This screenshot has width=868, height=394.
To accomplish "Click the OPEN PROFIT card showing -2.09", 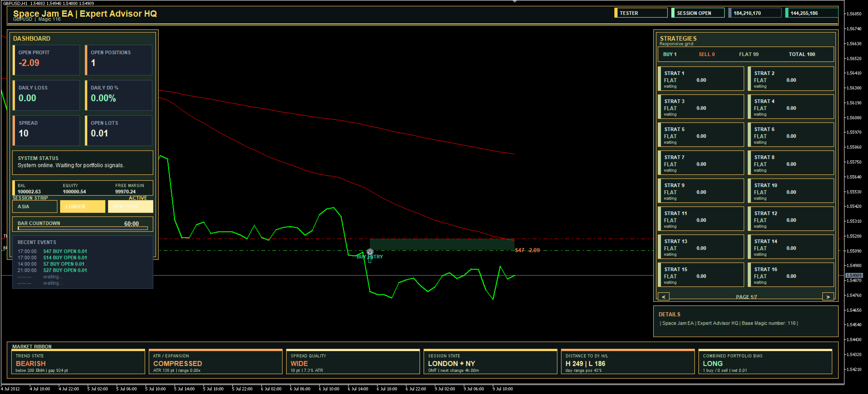I will [47, 60].
